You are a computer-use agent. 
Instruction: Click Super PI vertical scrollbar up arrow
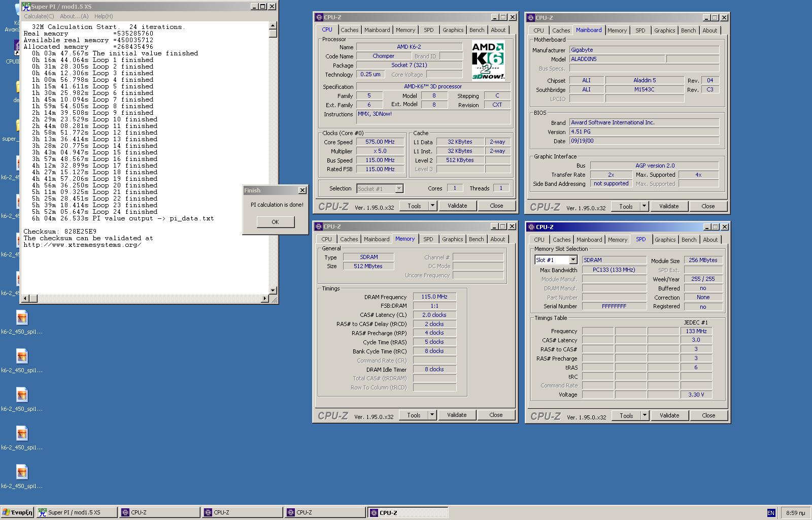point(273,25)
